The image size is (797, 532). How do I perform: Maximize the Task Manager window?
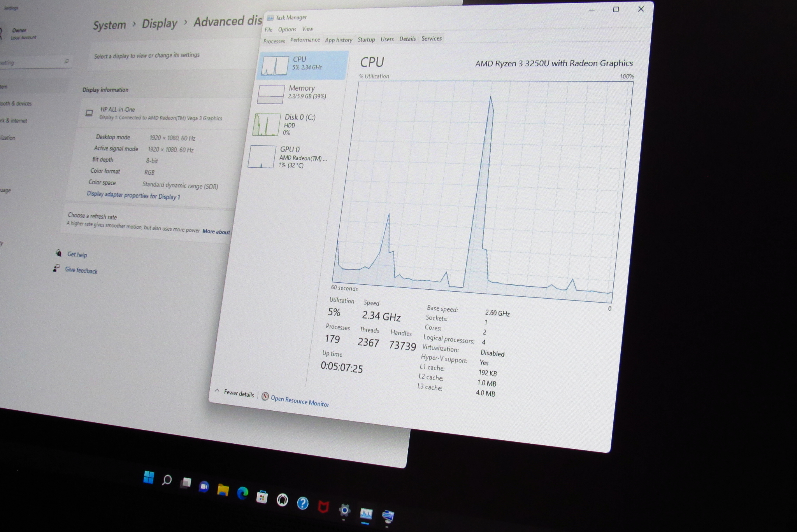pyautogui.click(x=616, y=9)
